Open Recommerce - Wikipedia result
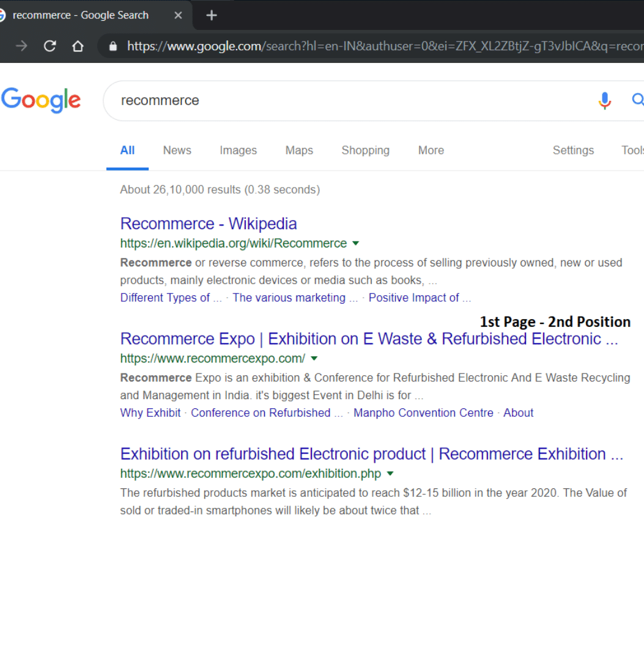This screenshot has height=657, width=644. point(209,224)
